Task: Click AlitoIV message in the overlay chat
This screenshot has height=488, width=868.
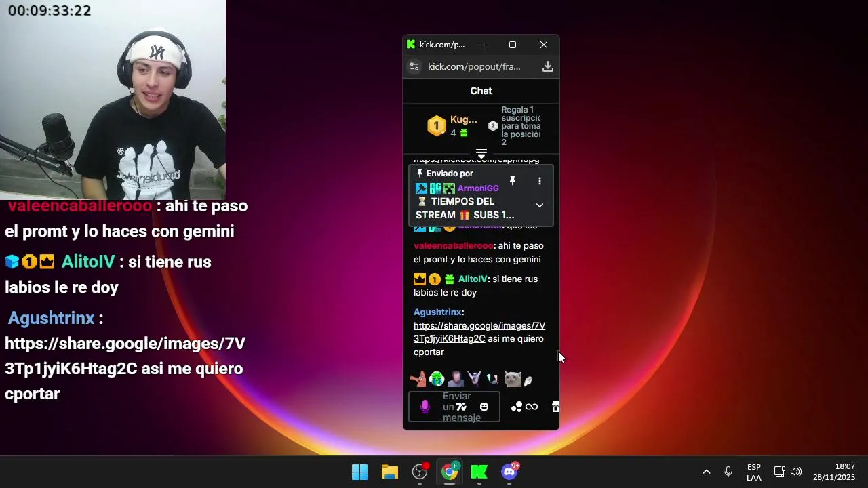Action: [108, 274]
